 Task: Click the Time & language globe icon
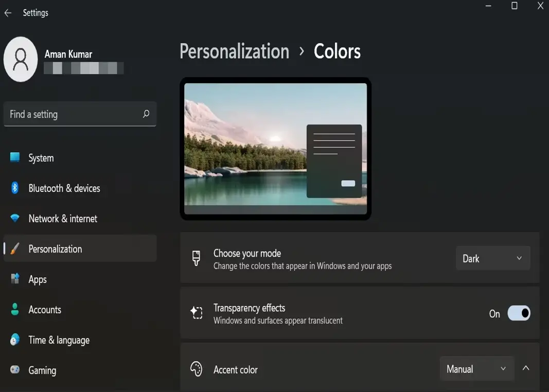pyautogui.click(x=15, y=340)
